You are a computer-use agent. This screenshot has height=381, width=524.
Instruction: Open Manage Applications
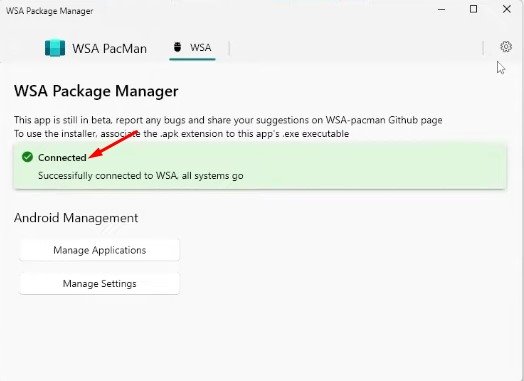[100, 250]
